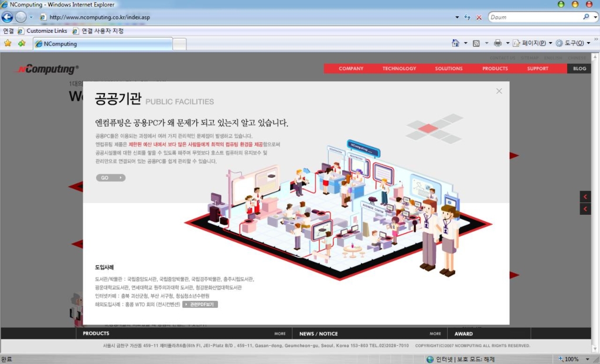
Task: Click the ENGLISH language link
Action: (x=553, y=58)
